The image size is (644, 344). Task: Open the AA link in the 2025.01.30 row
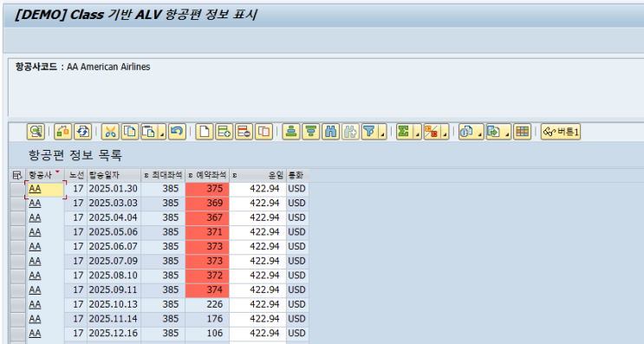click(35, 189)
